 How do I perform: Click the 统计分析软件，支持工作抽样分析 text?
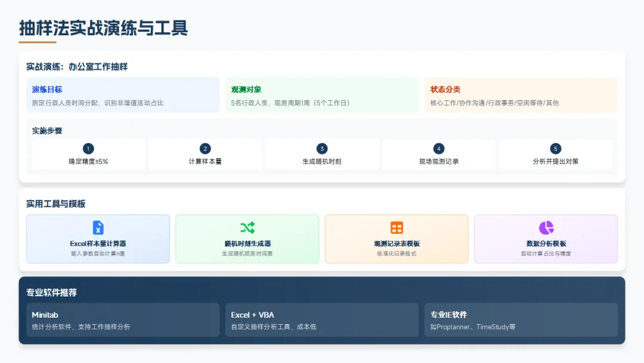click(x=81, y=327)
